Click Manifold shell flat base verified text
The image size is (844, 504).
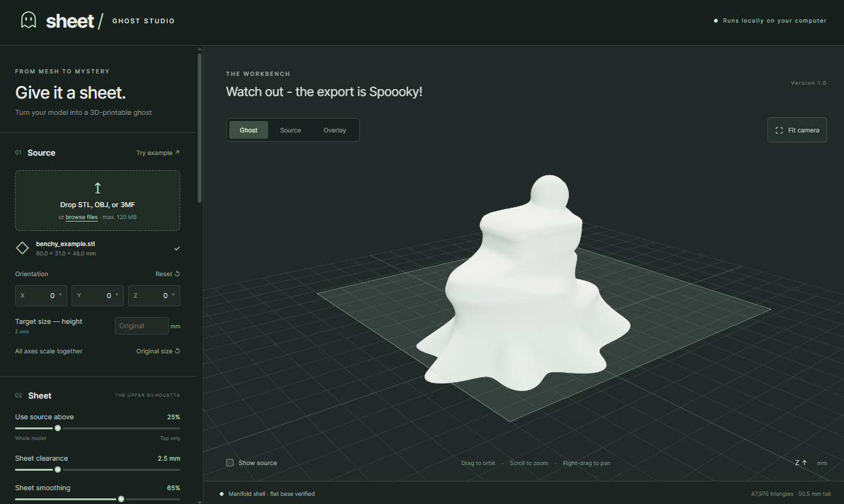[x=271, y=494]
